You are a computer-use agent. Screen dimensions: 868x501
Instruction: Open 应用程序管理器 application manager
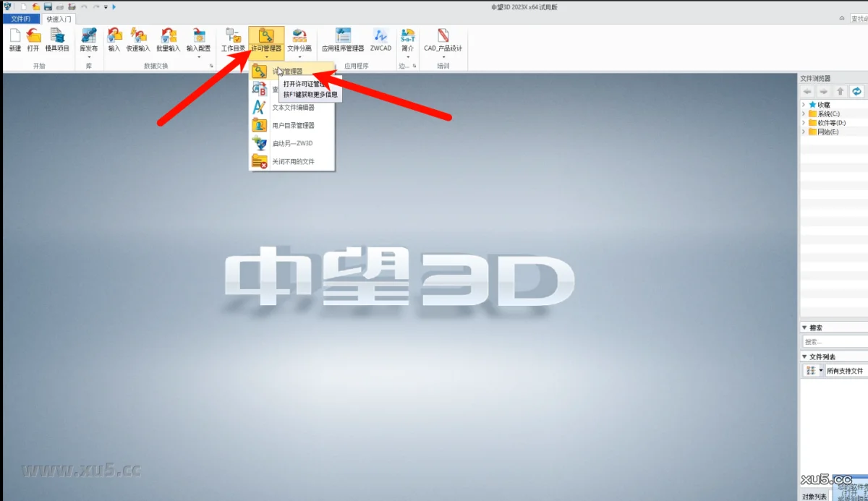tap(343, 38)
